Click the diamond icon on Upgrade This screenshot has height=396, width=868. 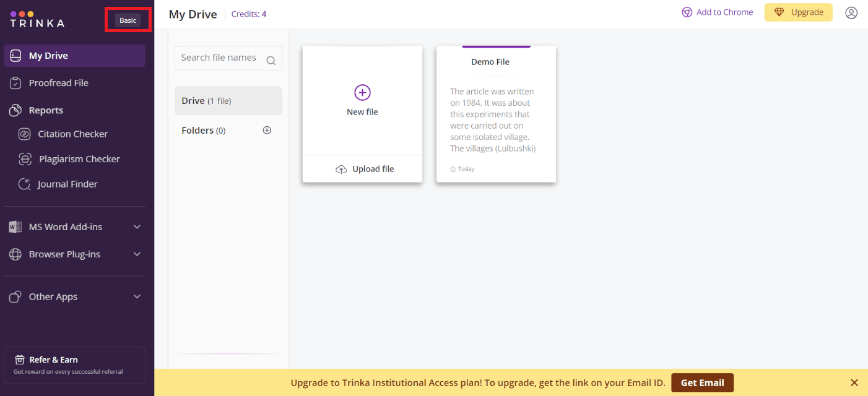pos(779,12)
